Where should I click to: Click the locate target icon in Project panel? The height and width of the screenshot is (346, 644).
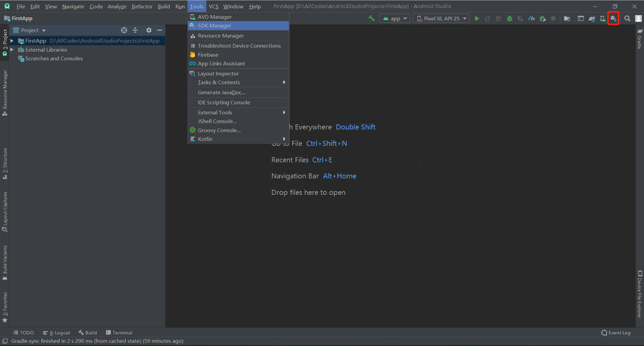coord(124,30)
